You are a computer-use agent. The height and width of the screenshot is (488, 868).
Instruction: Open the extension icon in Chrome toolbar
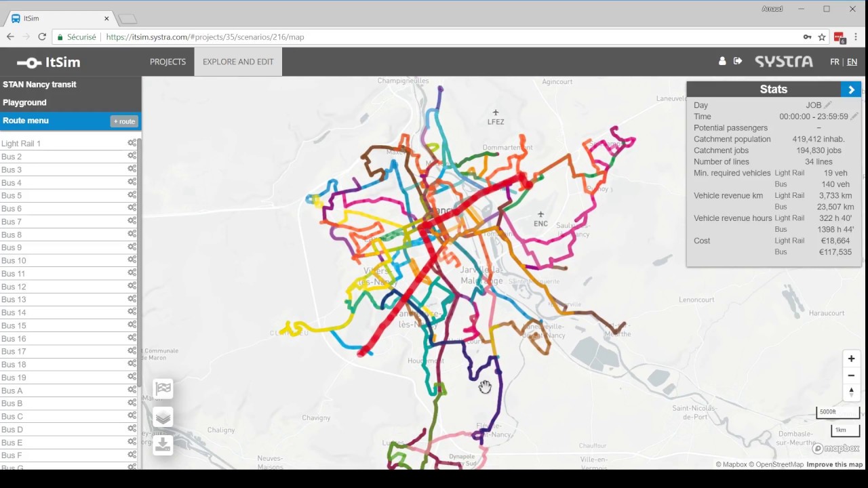pos(840,37)
